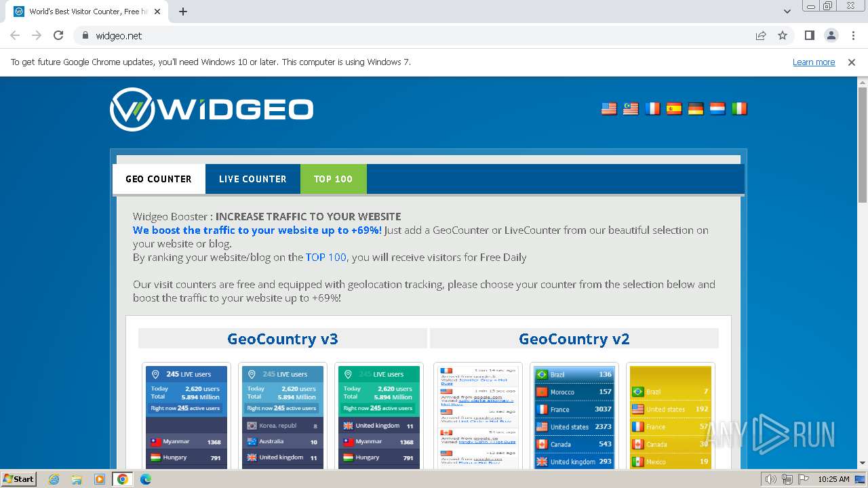Switch site language to French flag
Viewport: 868px width, 488px height.
pos(652,108)
